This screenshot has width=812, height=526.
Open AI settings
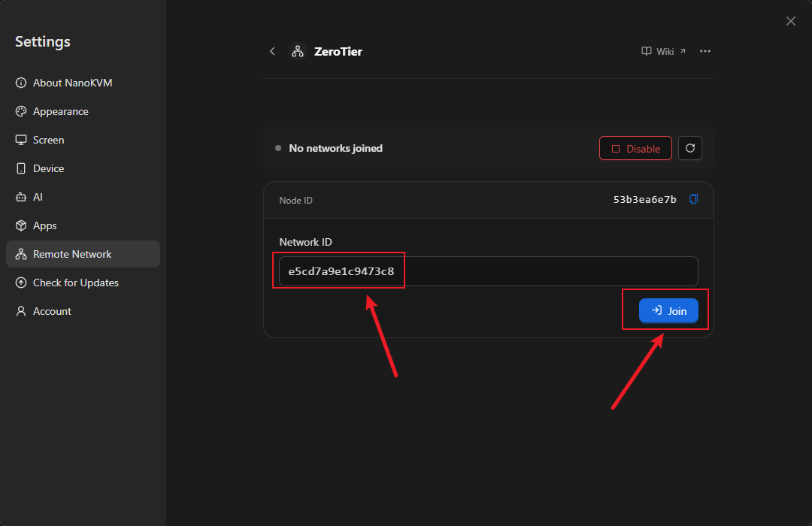pos(83,197)
